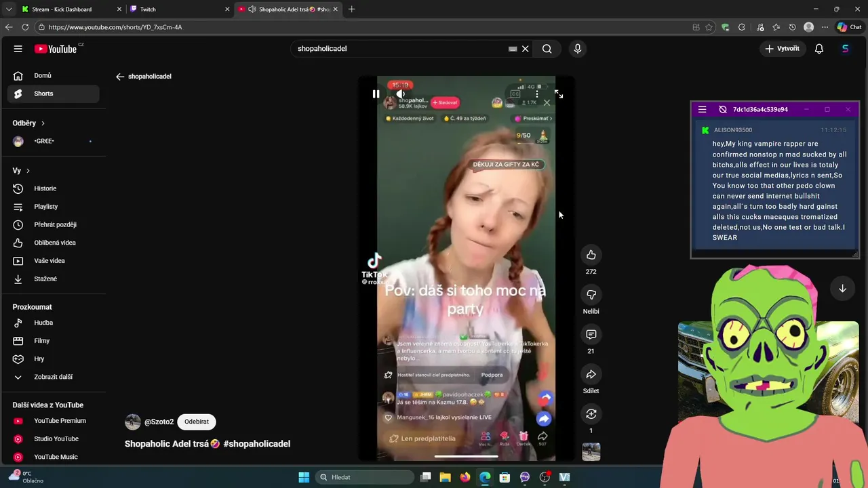Click the Odebírat subscribe button

(197, 422)
